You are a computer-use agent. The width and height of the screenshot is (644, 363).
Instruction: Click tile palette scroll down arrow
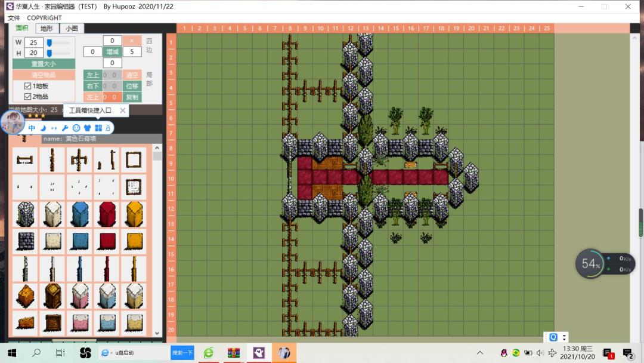click(x=157, y=333)
